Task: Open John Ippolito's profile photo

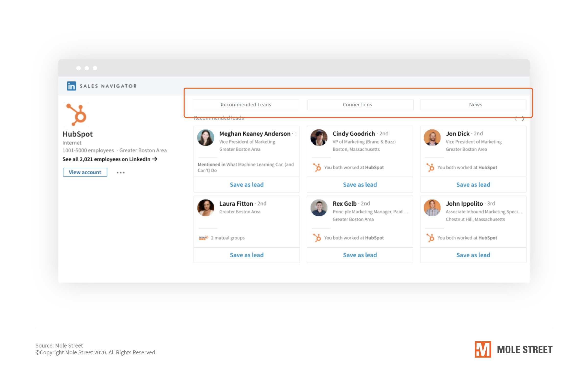Action: [432, 208]
